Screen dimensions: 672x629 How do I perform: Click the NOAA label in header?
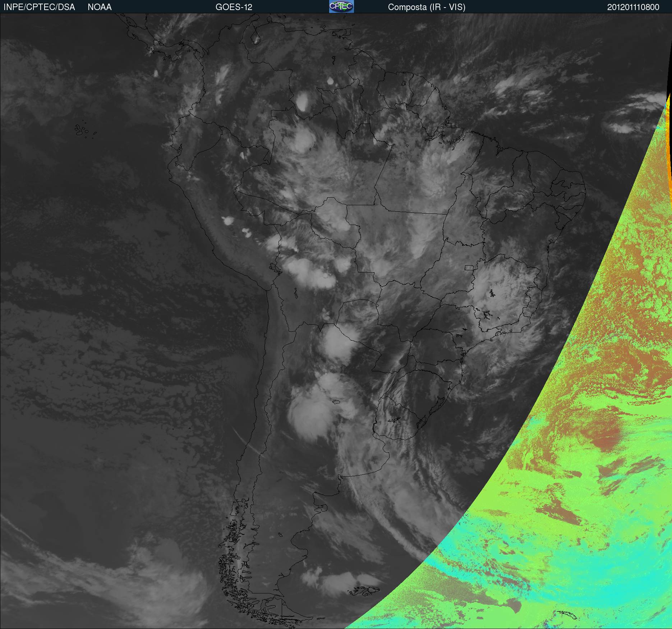tap(100, 7)
